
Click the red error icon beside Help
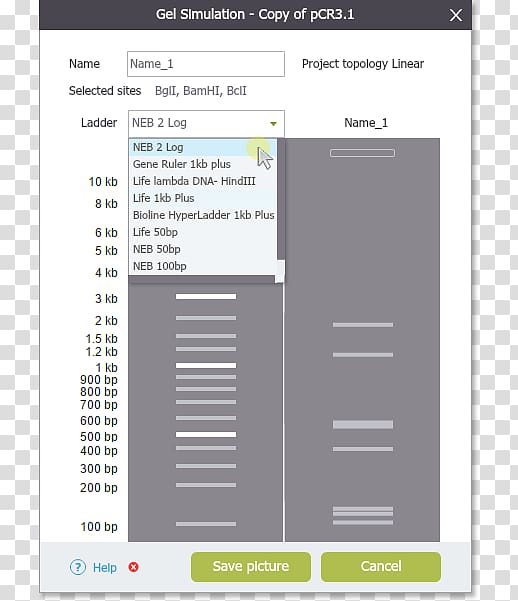(133, 567)
